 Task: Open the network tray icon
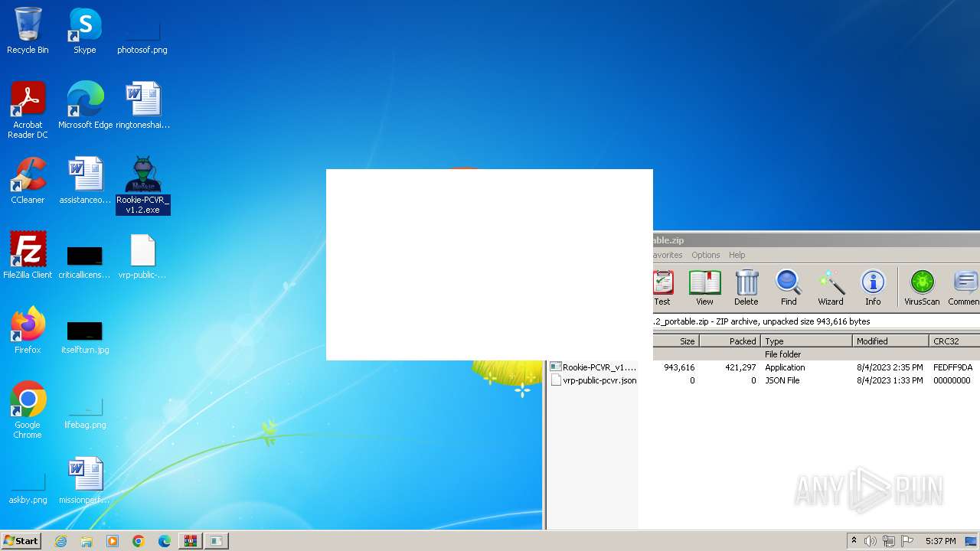point(889,541)
